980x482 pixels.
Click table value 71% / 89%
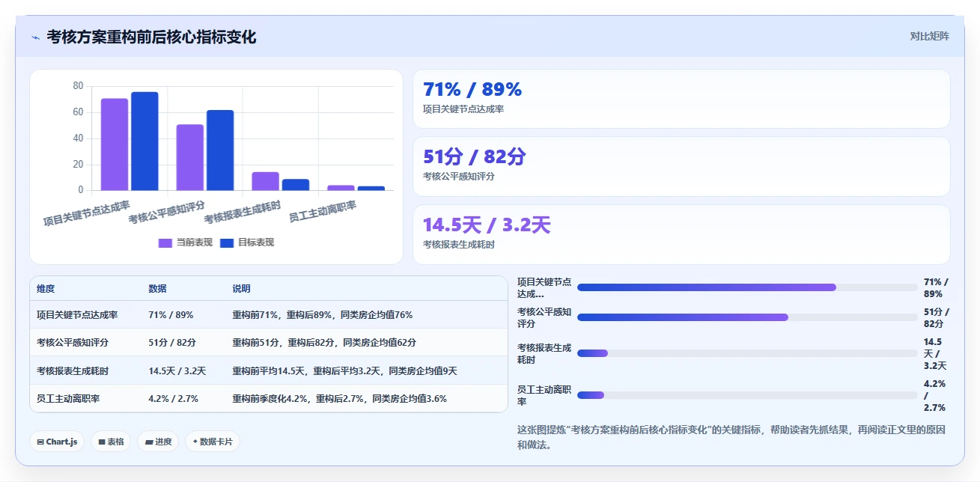point(171,315)
